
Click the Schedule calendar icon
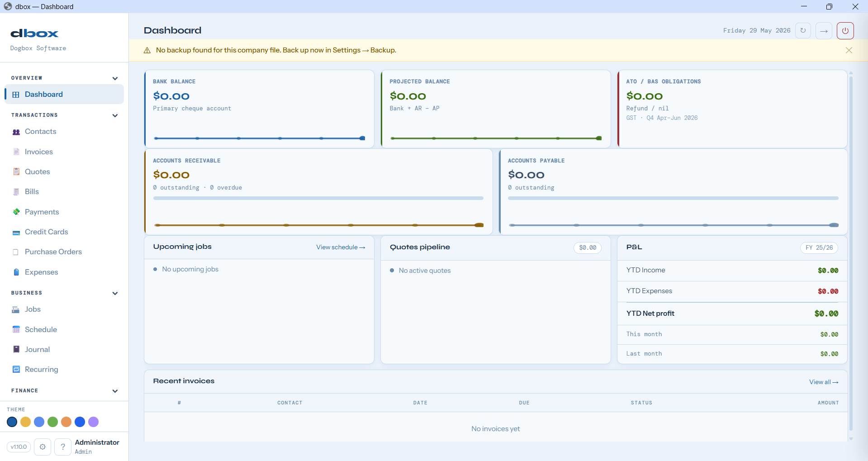pyautogui.click(x=16, y=329)
